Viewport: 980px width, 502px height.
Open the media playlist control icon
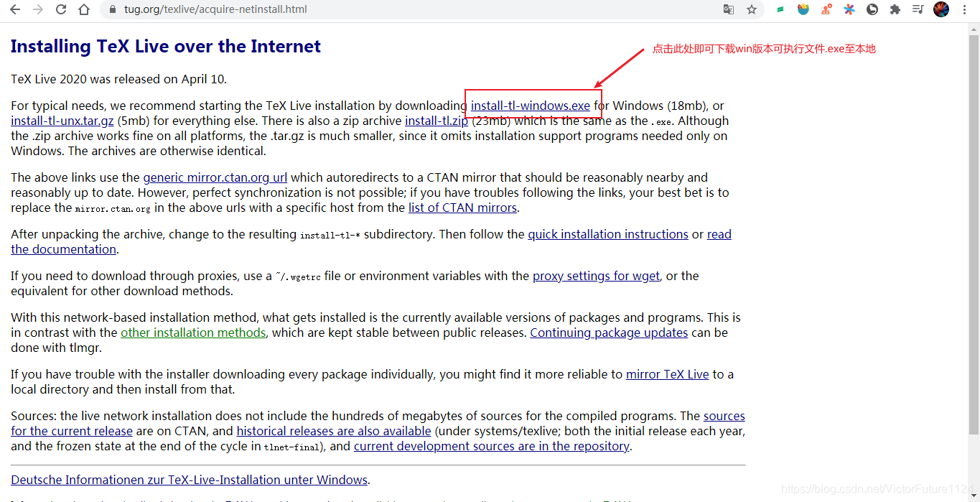point(918,9)
